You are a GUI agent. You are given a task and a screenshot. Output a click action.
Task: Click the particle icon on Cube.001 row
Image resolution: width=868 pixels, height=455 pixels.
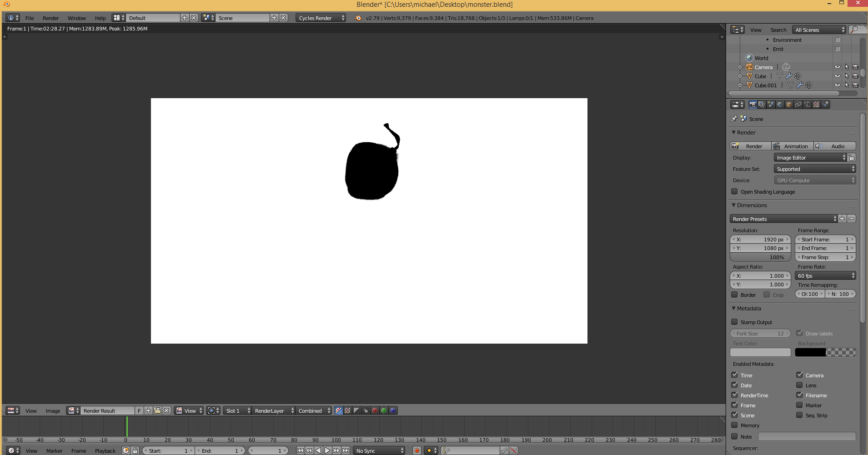pyautogui.click(x=808, y=85)
